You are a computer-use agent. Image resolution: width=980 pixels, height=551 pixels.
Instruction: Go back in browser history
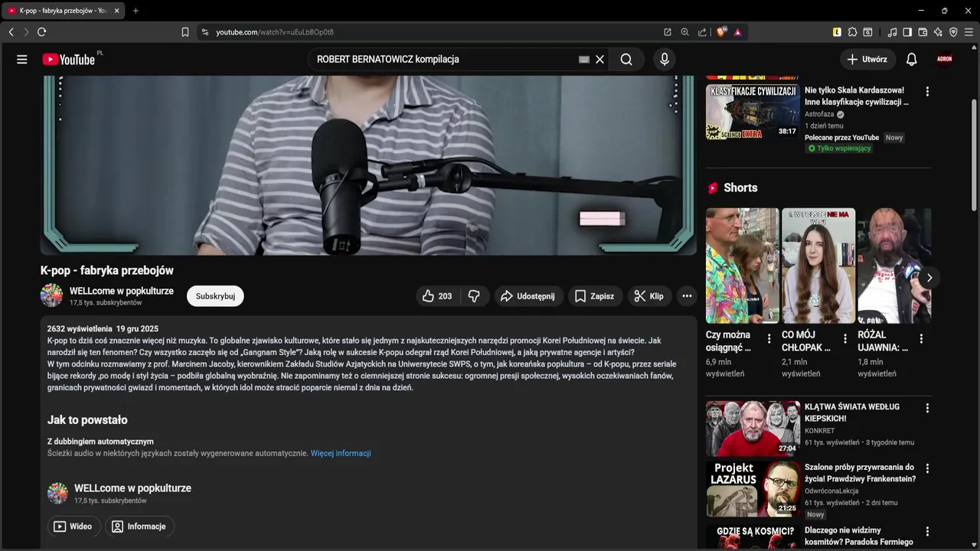tap(11, 32)
